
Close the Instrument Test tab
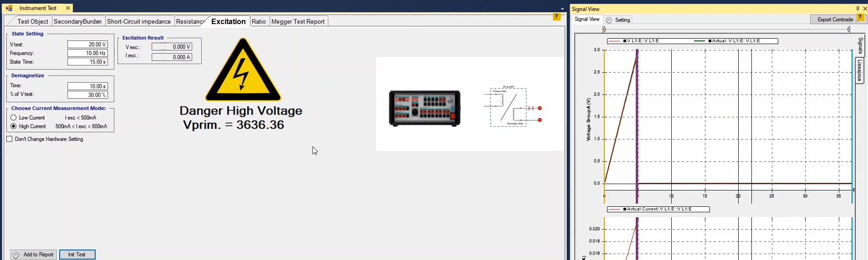(x=68, y=8)
